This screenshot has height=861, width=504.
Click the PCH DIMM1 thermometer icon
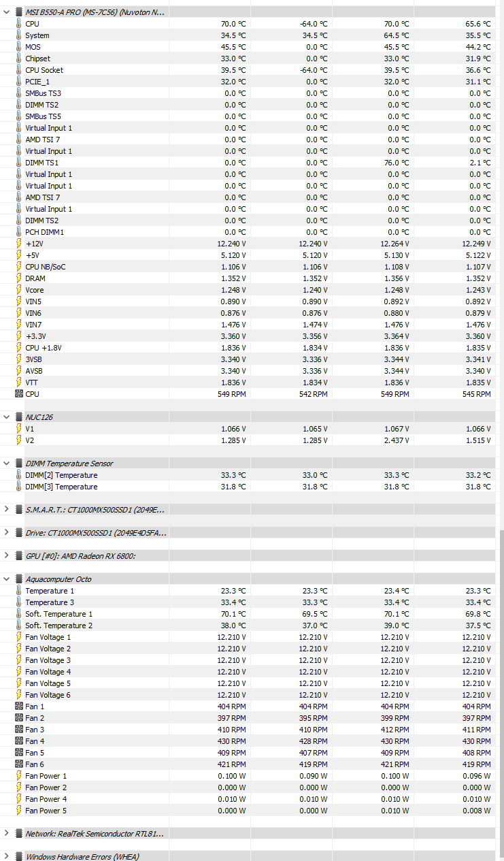click(x=19, y=232)
